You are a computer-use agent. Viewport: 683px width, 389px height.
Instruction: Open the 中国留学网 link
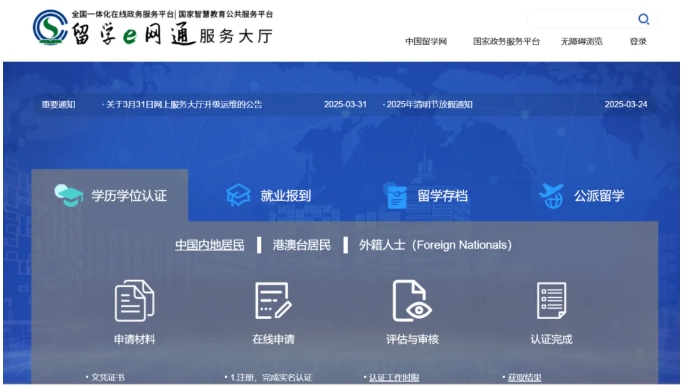click(x=426, y=41)
